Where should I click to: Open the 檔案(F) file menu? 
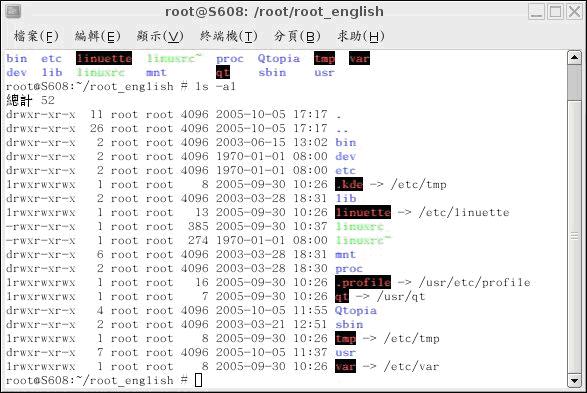(x=36, y=36)
